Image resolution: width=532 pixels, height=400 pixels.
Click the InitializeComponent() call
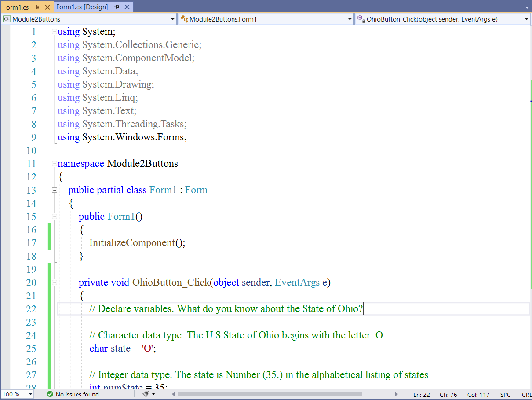coord(137,243)
